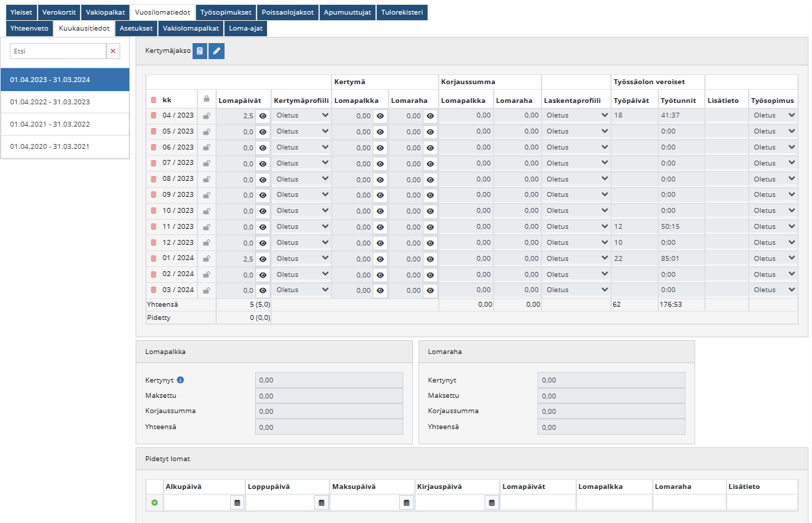Select period 01.04.2022 - 31.03.2023
This screenshot has width=812, height=523.
click(65, 102)
